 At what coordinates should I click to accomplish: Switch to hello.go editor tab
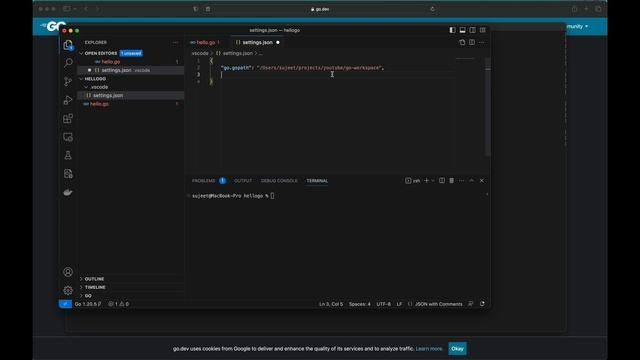(205, 42)
